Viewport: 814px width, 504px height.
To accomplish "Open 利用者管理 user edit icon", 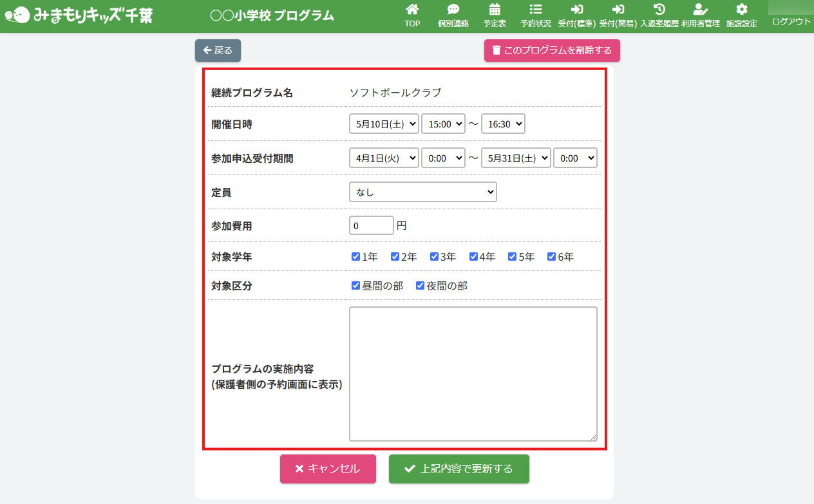I will point(700,10).
